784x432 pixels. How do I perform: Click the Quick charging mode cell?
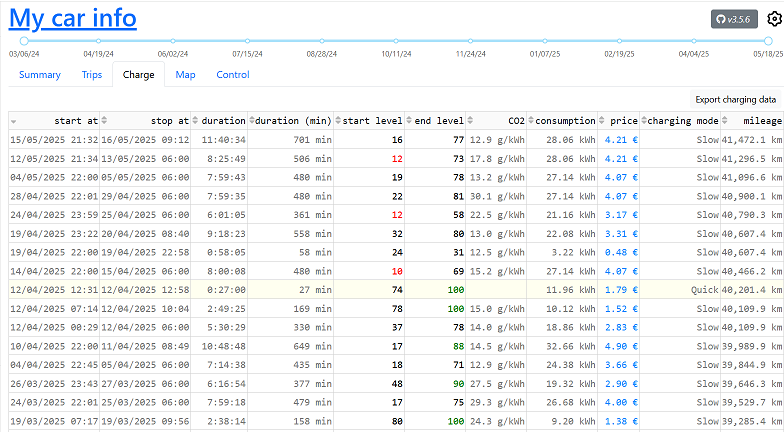(x=680, y=290)
